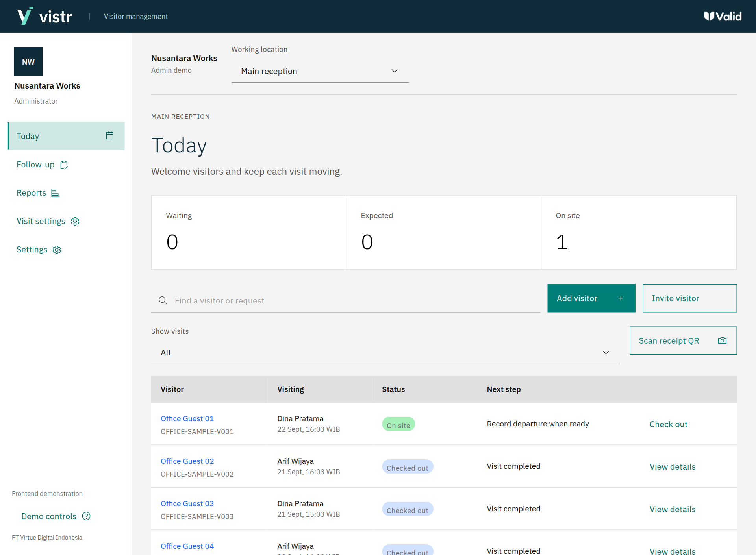Viewport: 756px width, 555px height.
Task: Click the Waiting count card
Action: click(x=249, y=233)
